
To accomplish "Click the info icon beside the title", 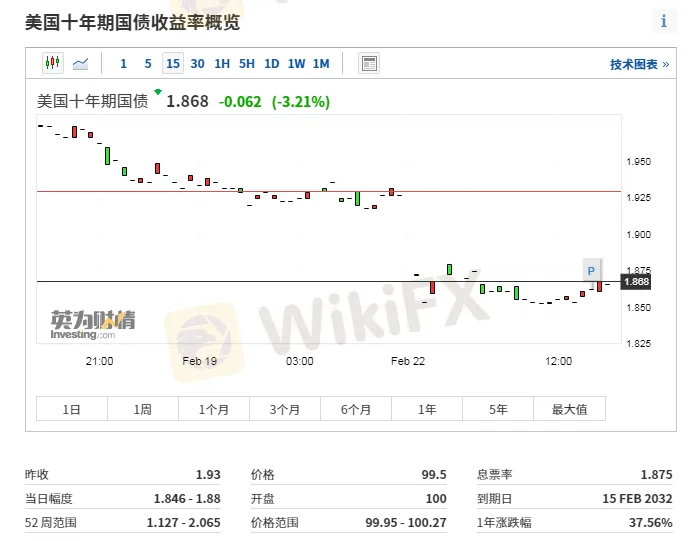I will 664,21.
